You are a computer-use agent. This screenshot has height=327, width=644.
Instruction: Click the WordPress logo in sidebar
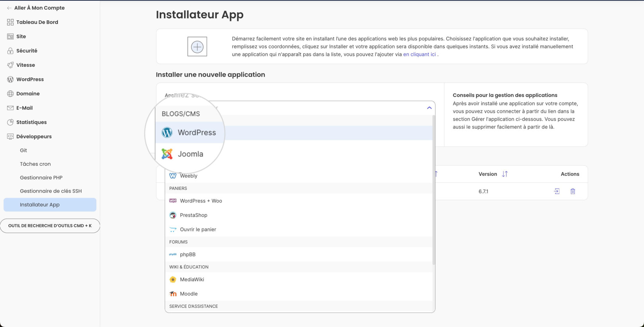click(x=10, y=79)
